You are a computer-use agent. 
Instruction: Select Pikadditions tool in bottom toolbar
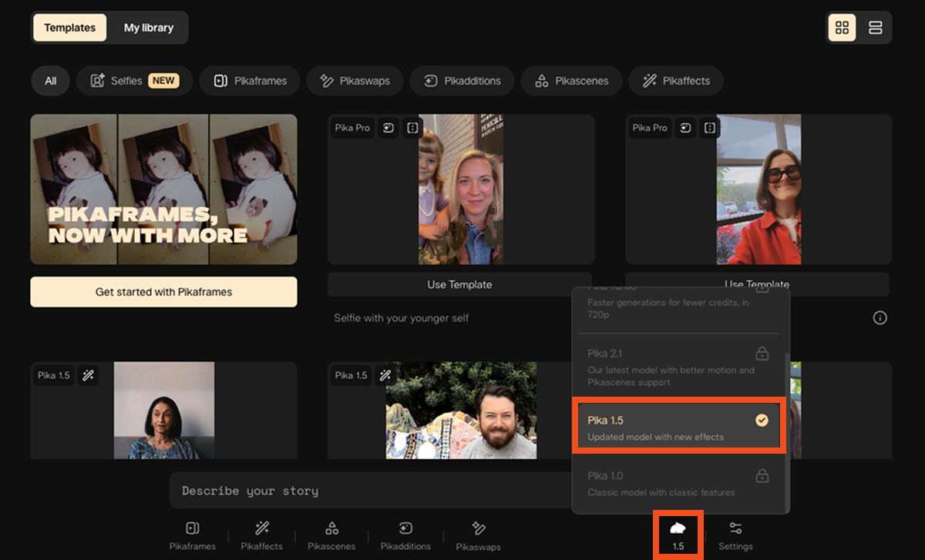coord(405,535)
